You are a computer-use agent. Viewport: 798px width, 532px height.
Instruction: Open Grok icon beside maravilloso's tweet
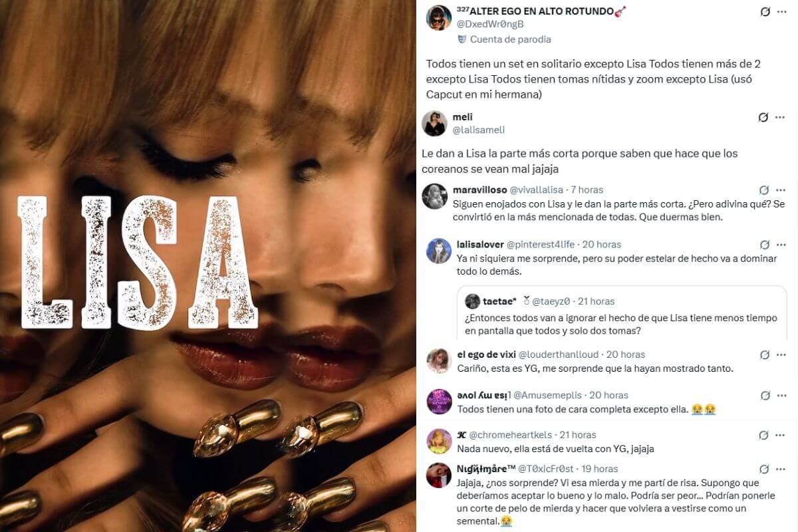pos(764,190)
